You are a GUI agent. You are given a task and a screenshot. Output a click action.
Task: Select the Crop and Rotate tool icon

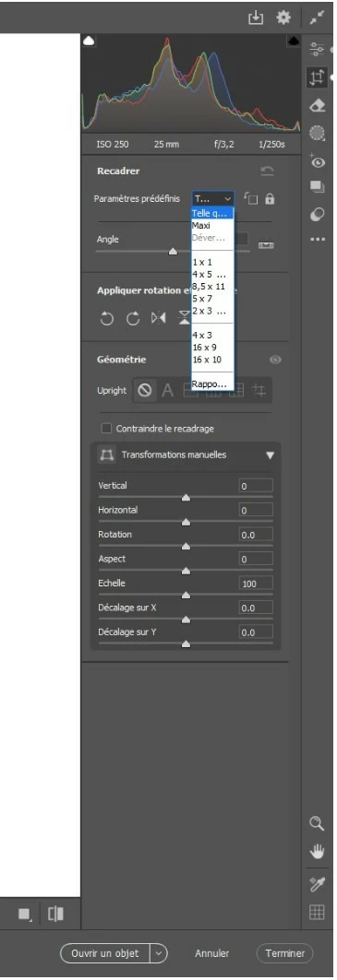(x=317, y=77)
